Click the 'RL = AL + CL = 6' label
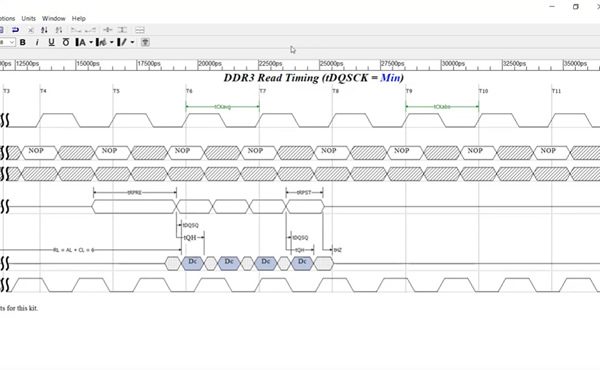 coord(73,250)
